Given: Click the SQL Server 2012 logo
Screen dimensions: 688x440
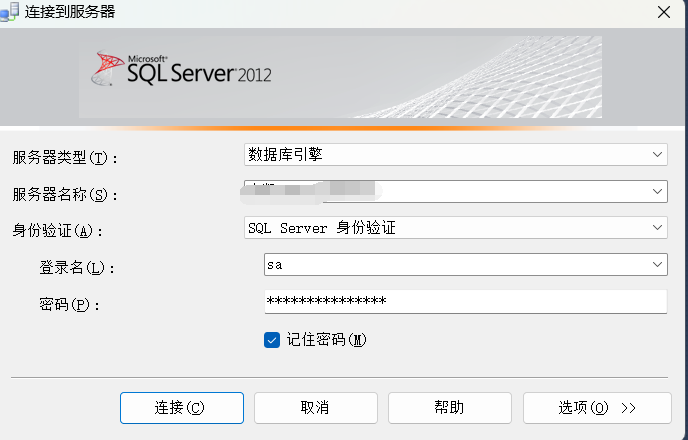Looking at the screenshot, I should pos(182,69).
